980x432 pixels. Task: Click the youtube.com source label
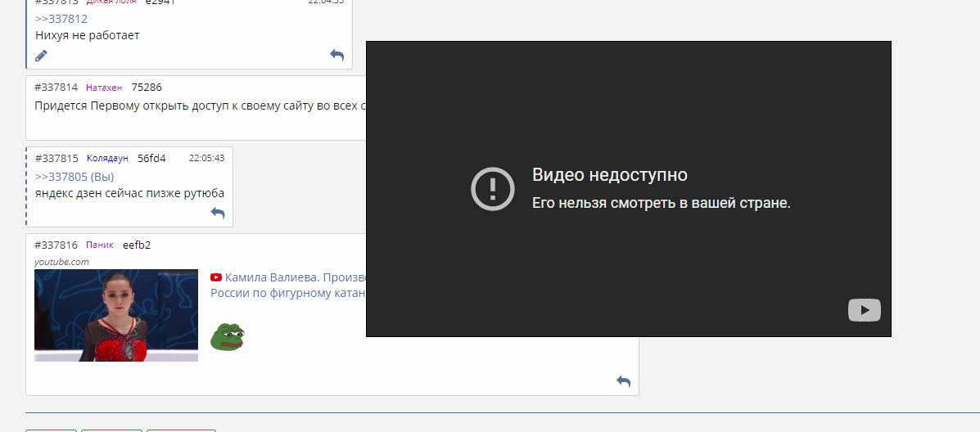(x=61, y=262)
